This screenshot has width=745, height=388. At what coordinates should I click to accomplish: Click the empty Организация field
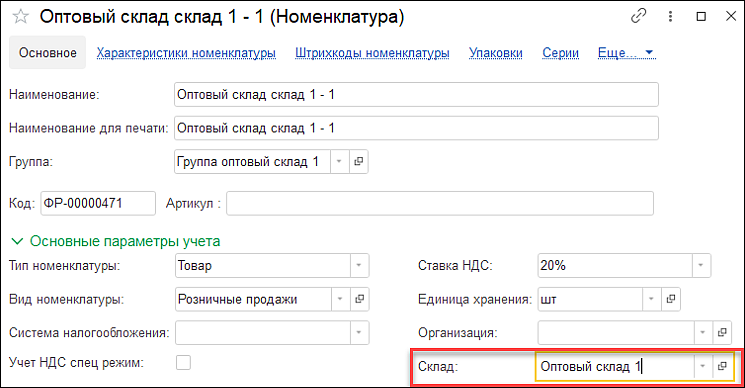pos(616,332)
